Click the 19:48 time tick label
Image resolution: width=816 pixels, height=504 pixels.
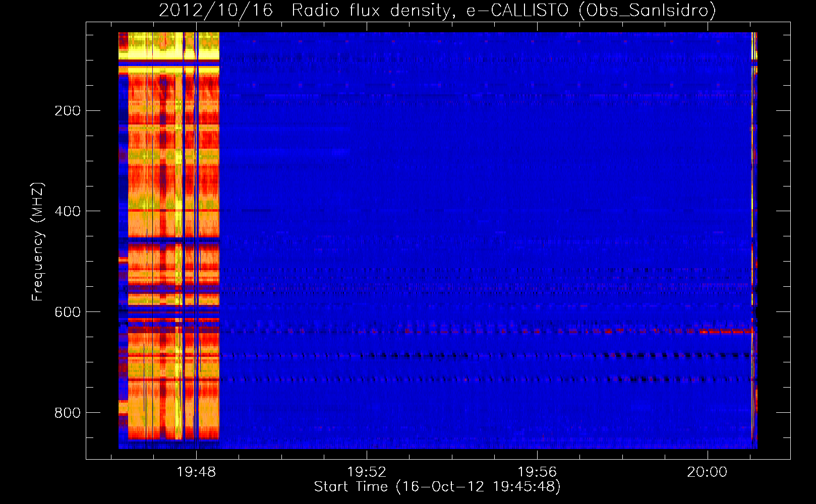coord(196,472)
